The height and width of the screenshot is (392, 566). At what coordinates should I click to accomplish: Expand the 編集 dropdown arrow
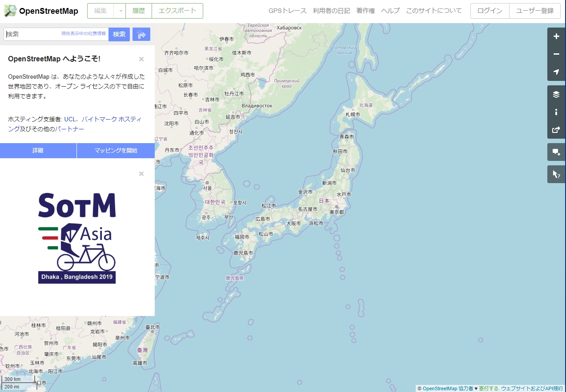[120, 11]
